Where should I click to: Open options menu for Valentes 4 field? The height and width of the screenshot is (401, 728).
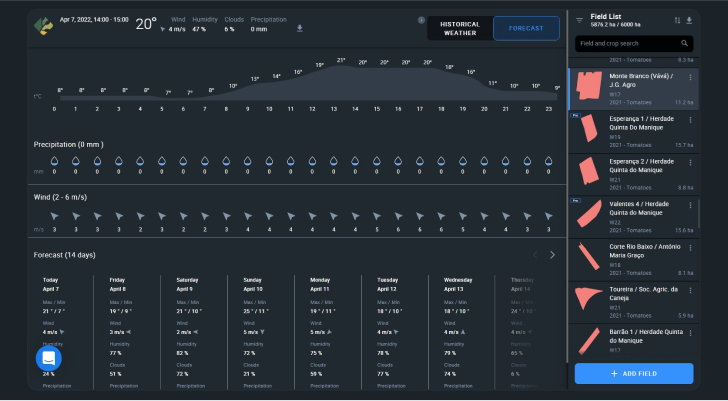click(690, 206)
